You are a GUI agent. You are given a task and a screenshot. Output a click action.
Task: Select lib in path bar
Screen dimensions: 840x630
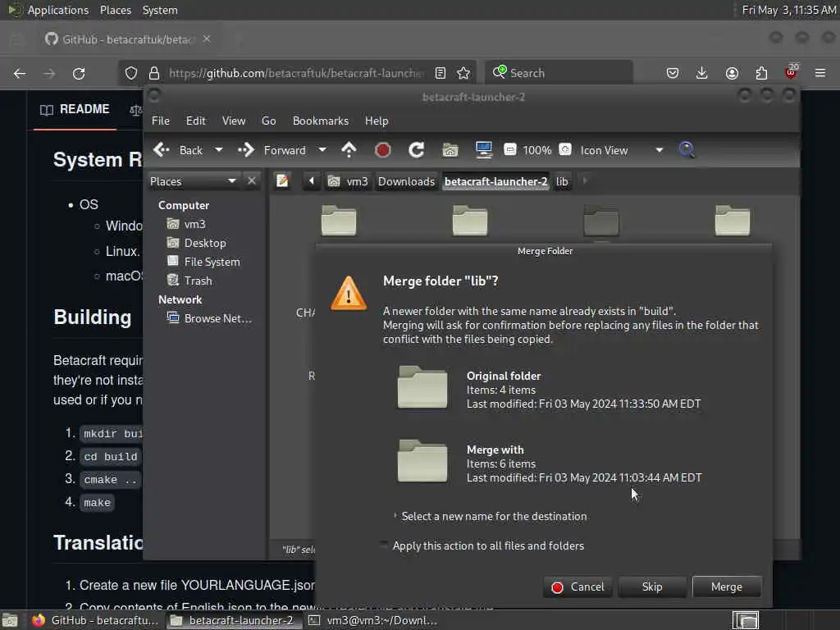pos(561,181)
